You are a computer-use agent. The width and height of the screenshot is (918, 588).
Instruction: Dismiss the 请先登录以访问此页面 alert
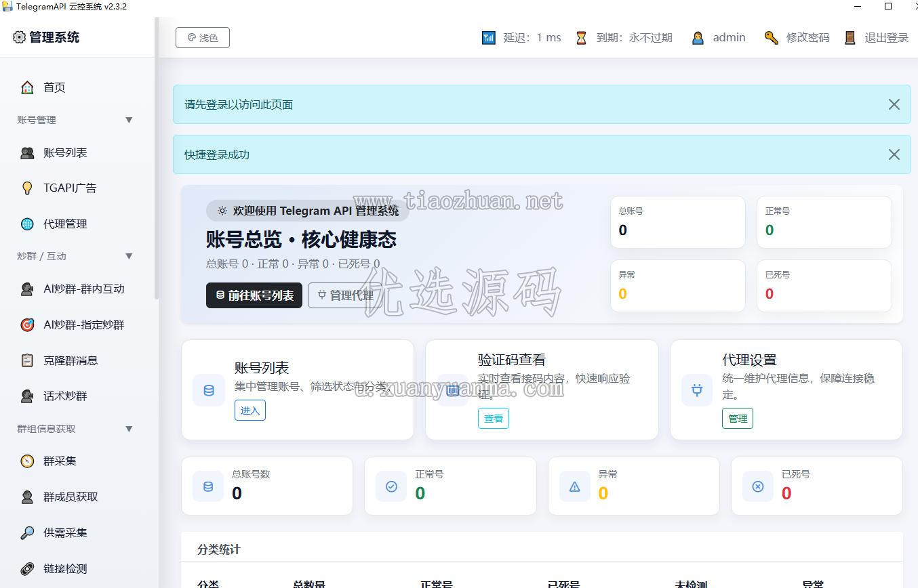(894, 104)
